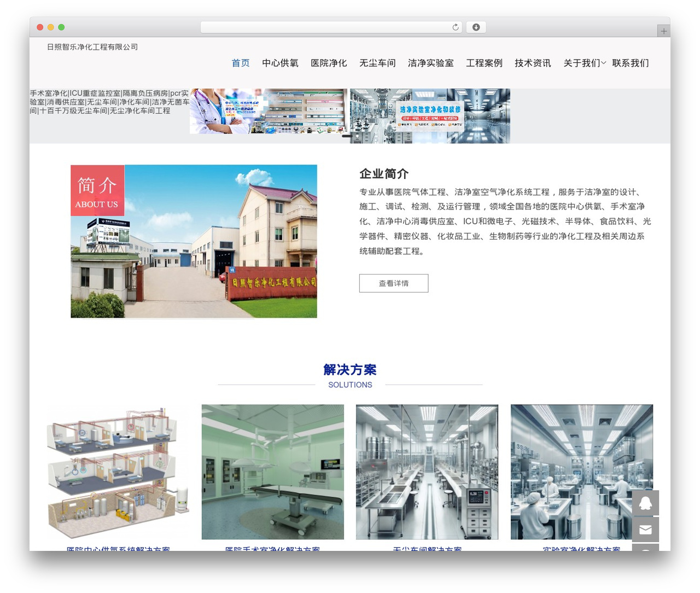Click the 手术室净化 keyword text block

(x=109, y=102)
